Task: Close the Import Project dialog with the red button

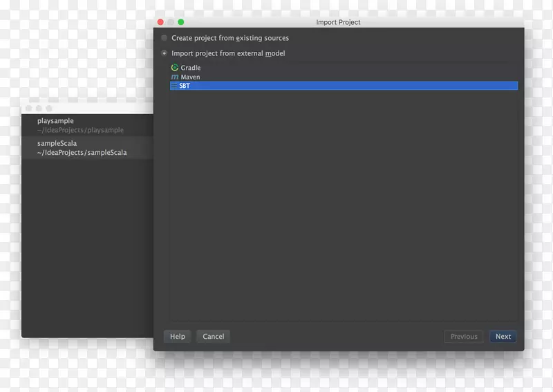Action: (161, 22)
